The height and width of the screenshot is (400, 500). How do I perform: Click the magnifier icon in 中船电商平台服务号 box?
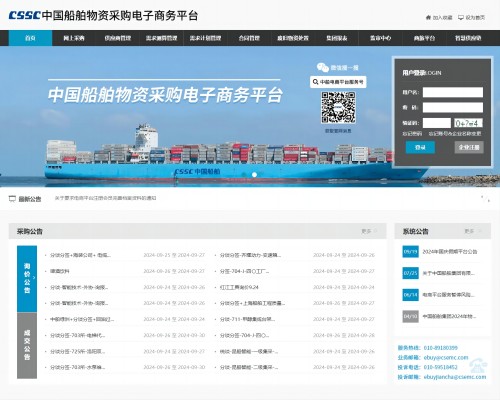click(315, 82)
